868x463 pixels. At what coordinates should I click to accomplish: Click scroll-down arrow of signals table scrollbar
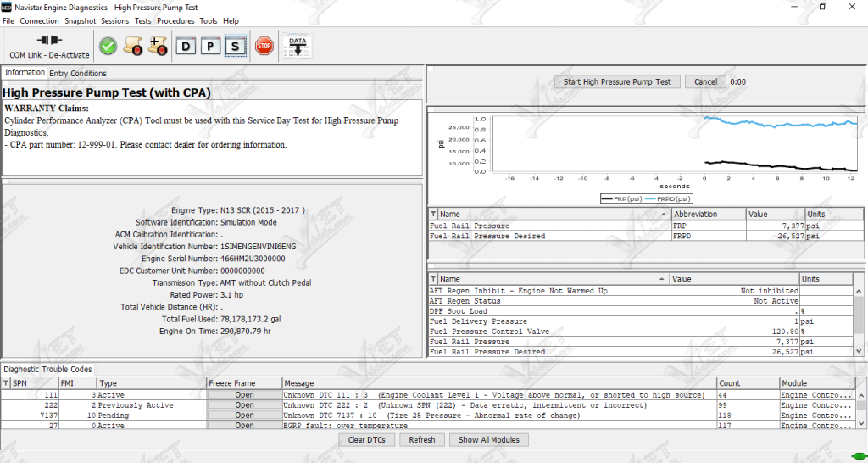click(860, 351)
